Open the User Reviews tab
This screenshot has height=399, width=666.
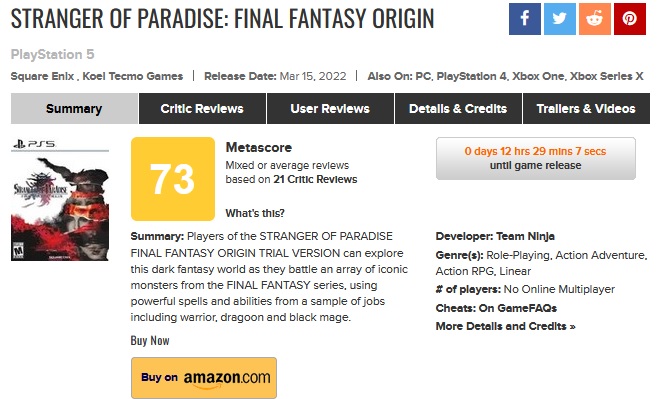point(330,109)
